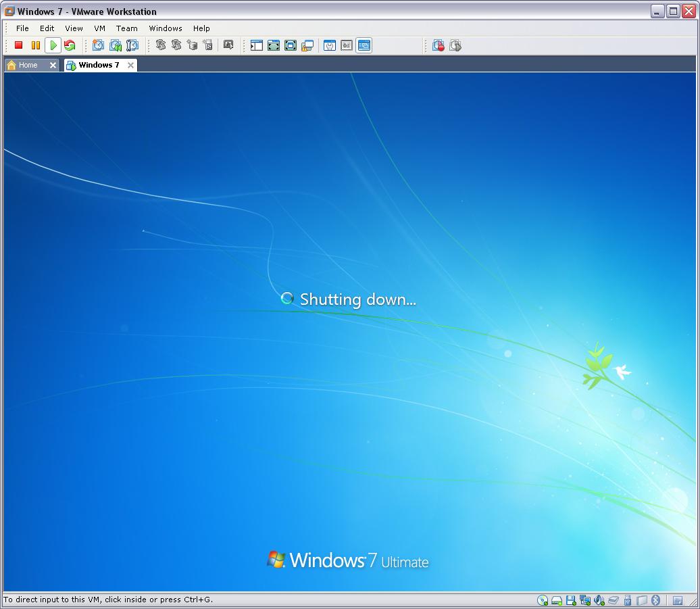This screenshot has height=609, width=700.
Task: Click the hard disk status icon
Action: pos(557,600)
